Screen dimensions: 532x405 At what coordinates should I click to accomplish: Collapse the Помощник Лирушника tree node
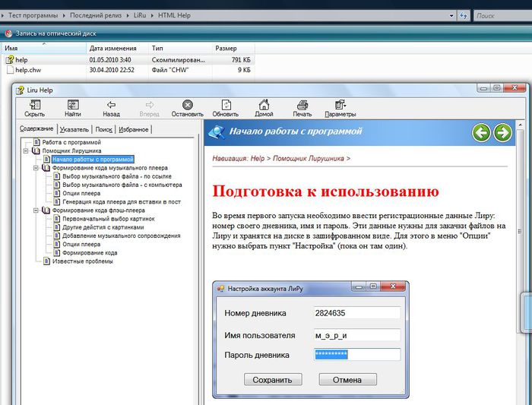click(x=26, y=151)
